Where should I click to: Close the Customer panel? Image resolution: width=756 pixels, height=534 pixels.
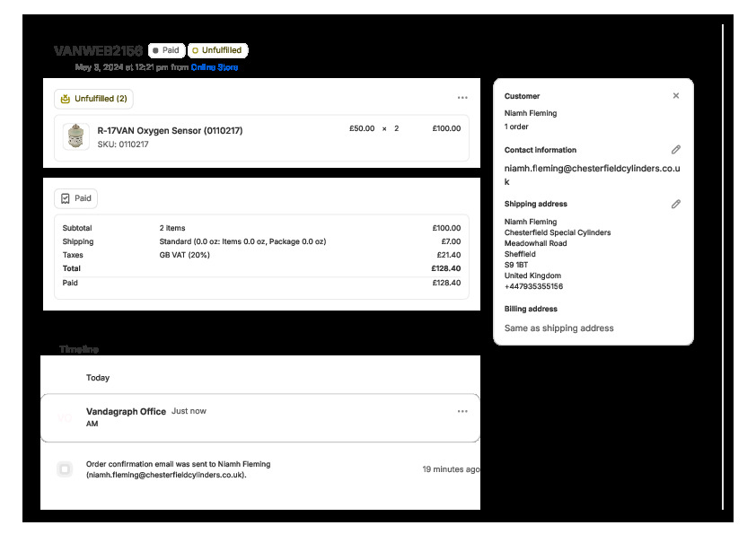(x=676, y=96)
